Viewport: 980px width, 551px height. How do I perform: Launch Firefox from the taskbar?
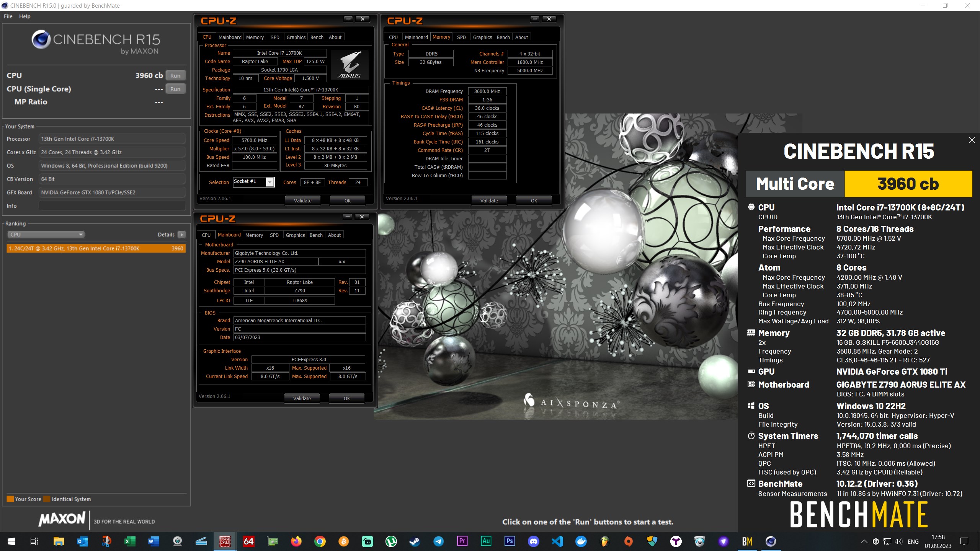pos(296,541)
